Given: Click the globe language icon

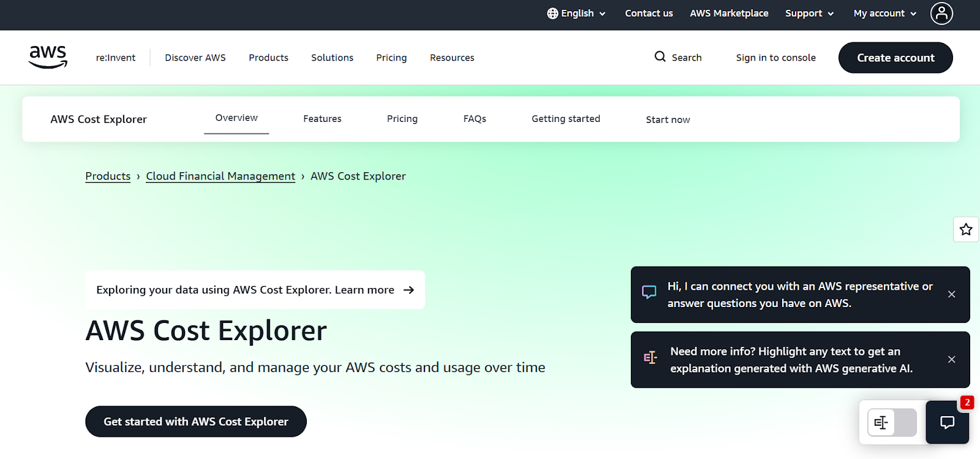Looking at the screenshot, I should (552, 13).
